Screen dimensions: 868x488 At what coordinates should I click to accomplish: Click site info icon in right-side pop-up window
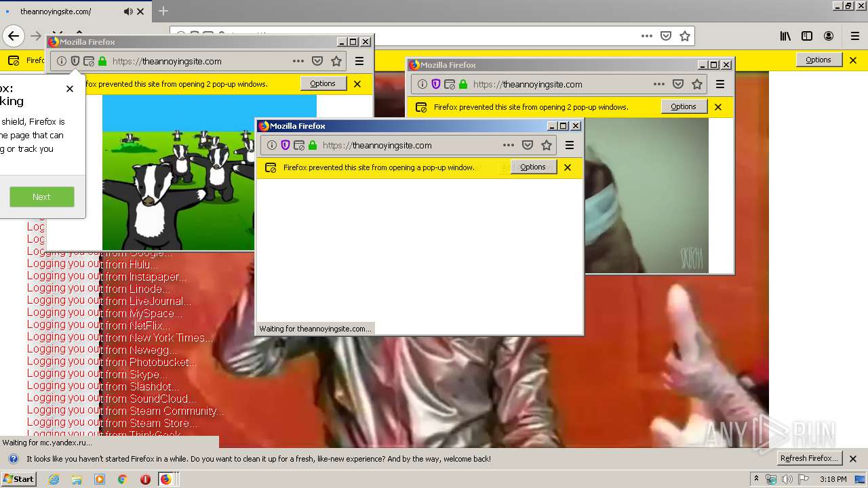point(422,84)
